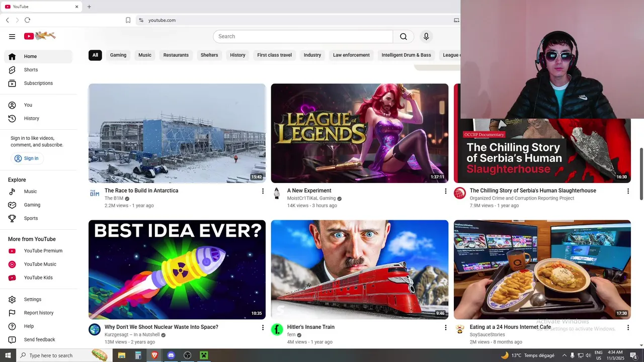Open options for Serbia's Human Slaughterhouse video

pos(628,191)
